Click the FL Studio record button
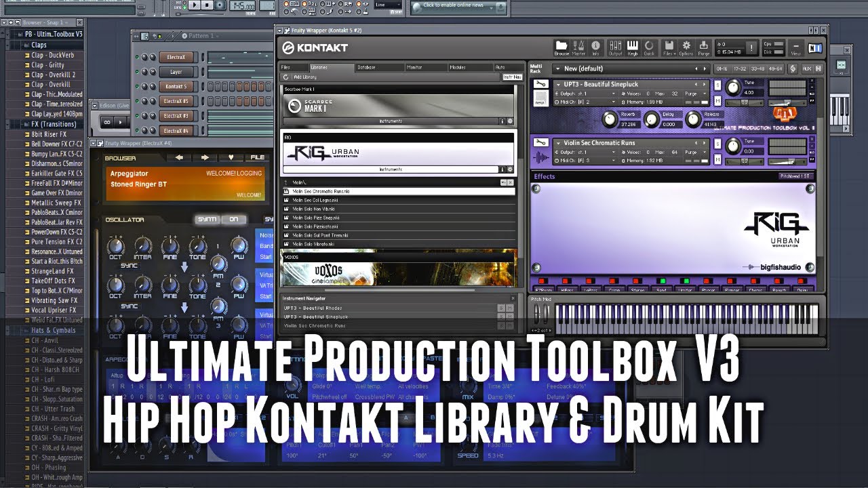 click(218, 5)
